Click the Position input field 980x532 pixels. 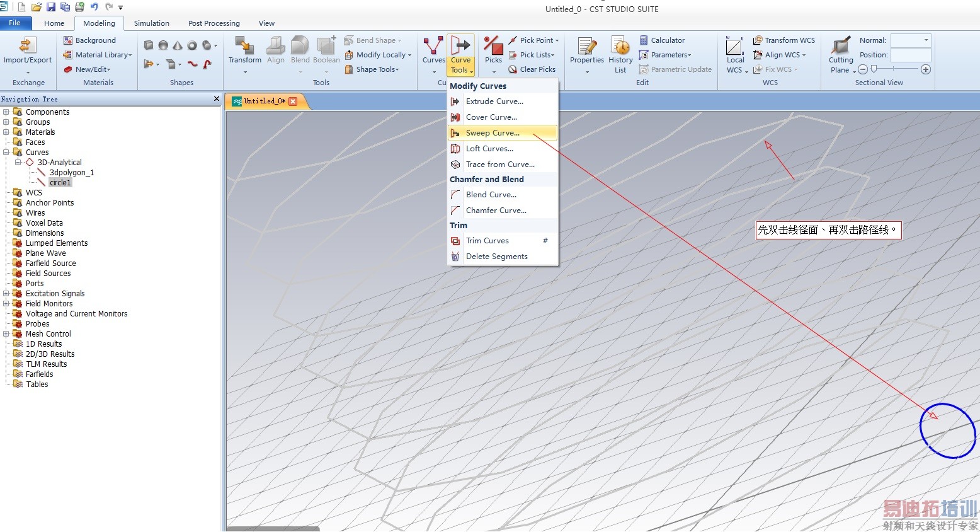(x=911, y=55)
